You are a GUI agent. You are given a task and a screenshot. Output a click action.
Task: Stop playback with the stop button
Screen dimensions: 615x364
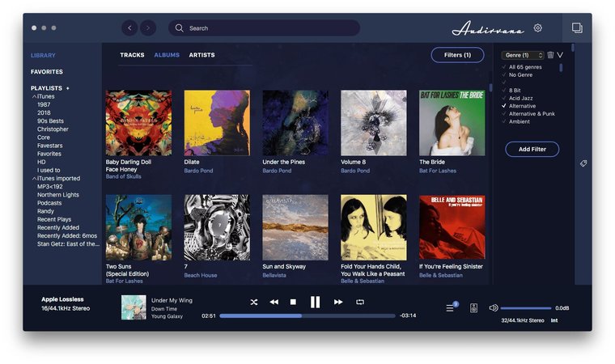click(x=293, y=302)
